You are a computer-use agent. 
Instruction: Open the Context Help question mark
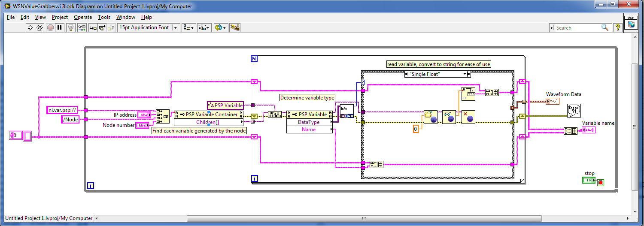pos(618,27)
